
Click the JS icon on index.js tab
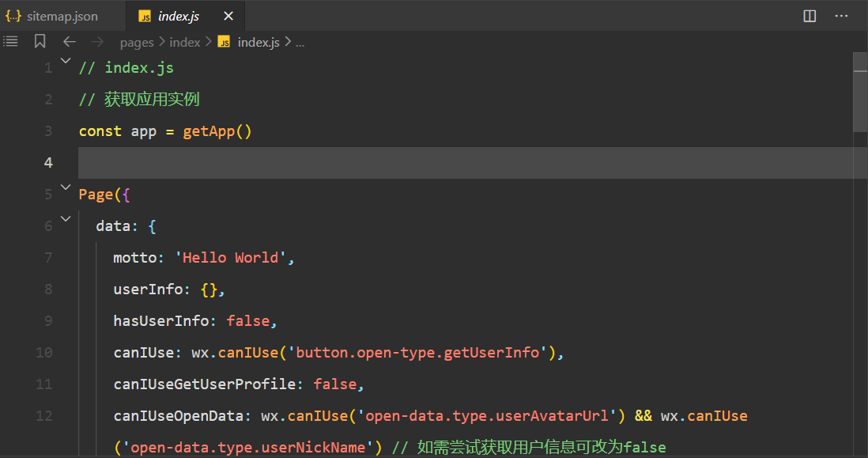pyautogui.click(x=145, y=16)
